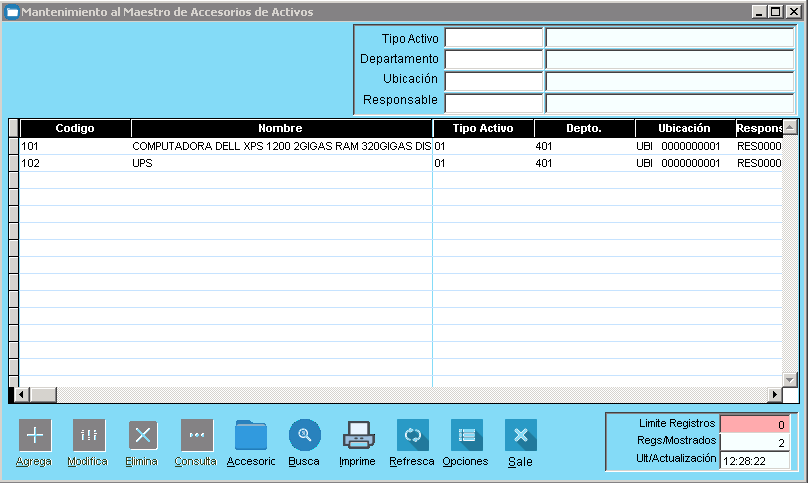Click the Limite Registros pink field
Viewport: 808px width, 483px height.
click(x=755, y=424)
